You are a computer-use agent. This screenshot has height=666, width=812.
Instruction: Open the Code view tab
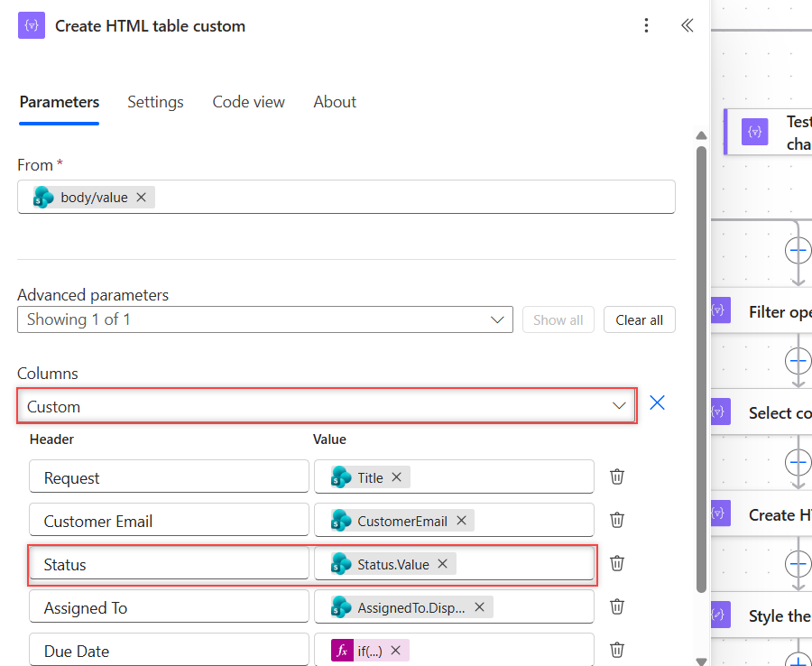point(249,102)
